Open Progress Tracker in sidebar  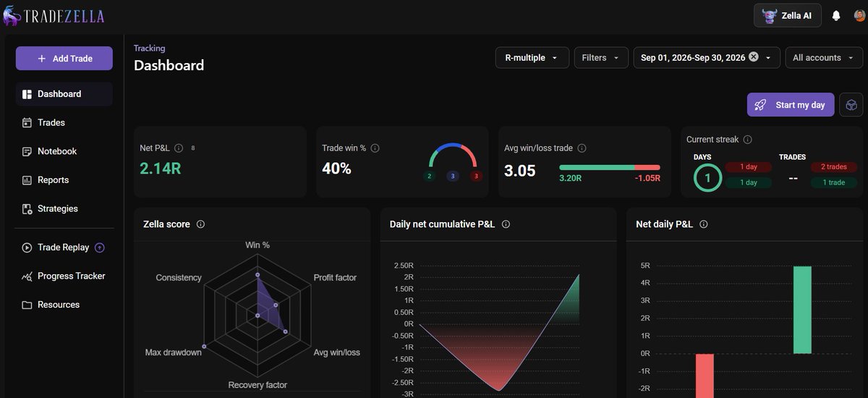[64, 276]
